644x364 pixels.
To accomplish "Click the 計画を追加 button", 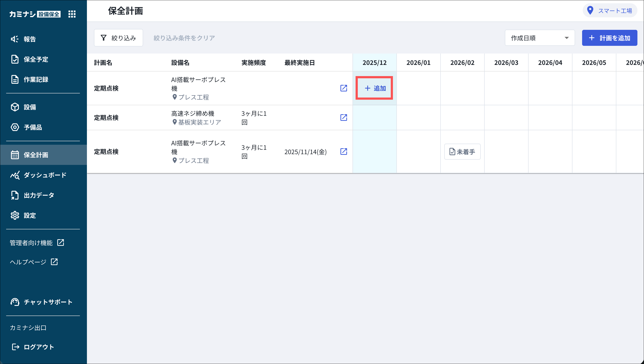I will [609, 38].
